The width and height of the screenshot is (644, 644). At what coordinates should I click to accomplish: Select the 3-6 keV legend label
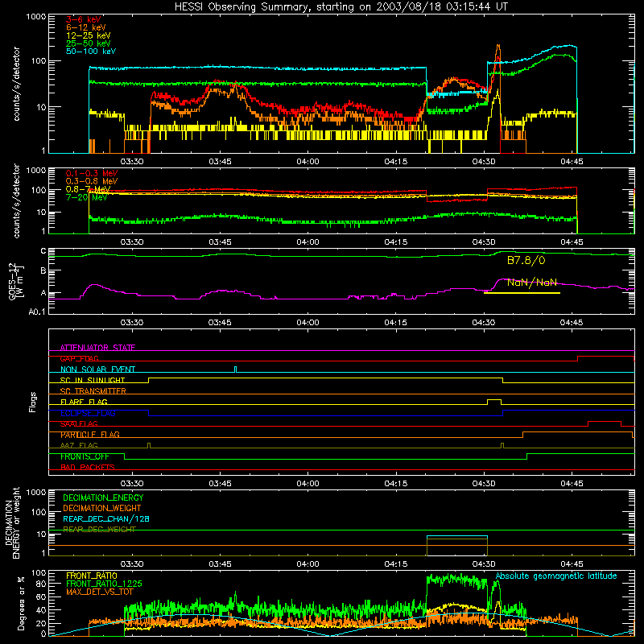click(x=84, y=19)
